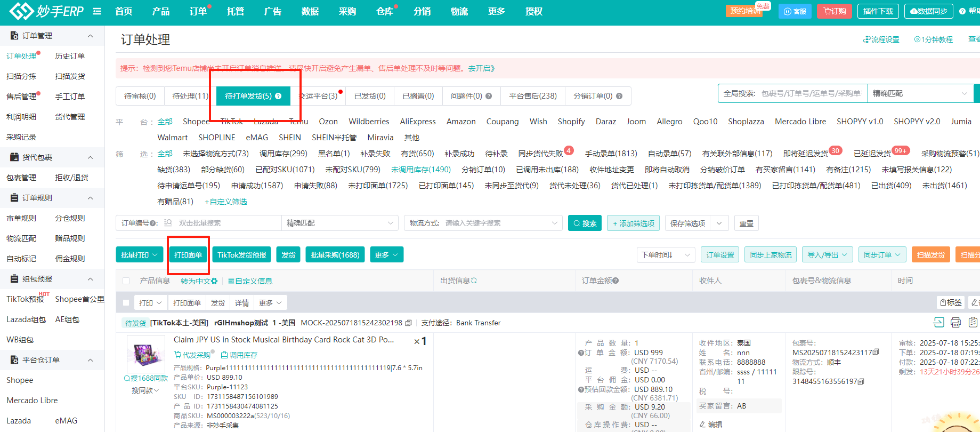980x432 pixels.
Task: Click gear icon next to 转为中文
Action: click(x=214, y=281)
